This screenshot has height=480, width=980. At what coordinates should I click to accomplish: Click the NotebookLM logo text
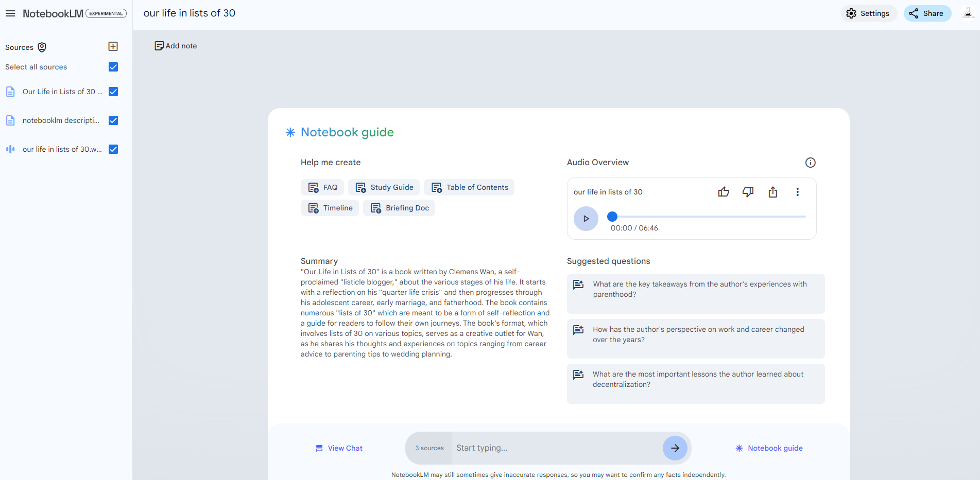click(53, 13)
